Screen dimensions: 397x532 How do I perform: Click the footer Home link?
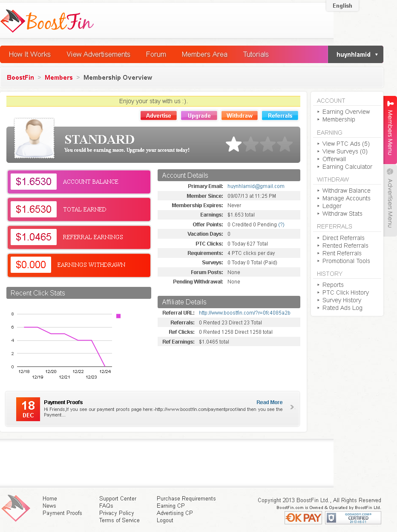(x=50, y=498)
